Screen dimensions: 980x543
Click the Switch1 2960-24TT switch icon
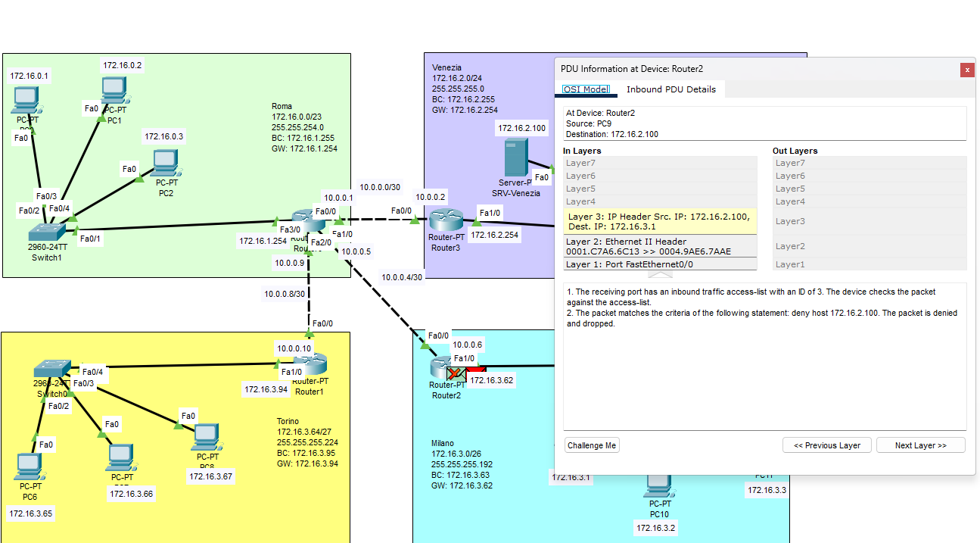(48, 231)
